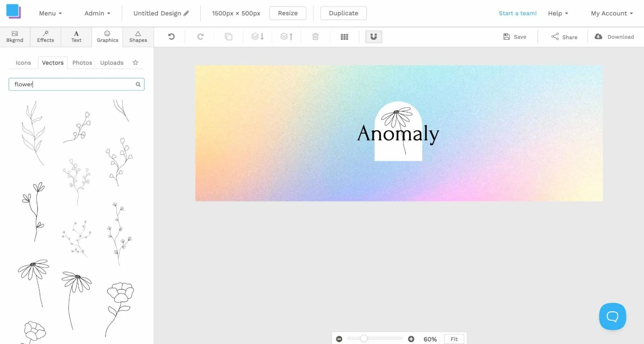The image size is (644, 344).
Task: Click the trash delete icon
Action: [x=315, y=37]
